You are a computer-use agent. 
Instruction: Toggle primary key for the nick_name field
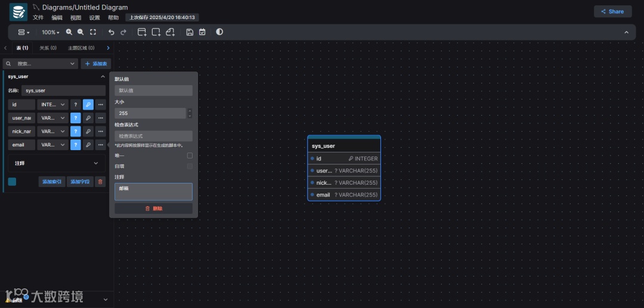pyautogui.click(x=88, y=131)
